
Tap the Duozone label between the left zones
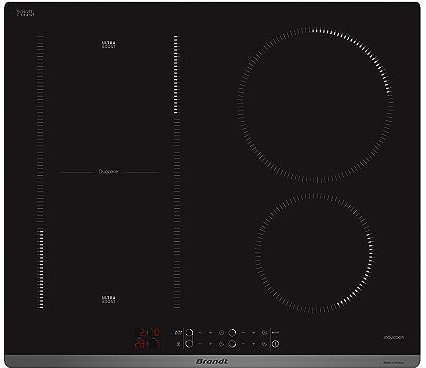click(x=108, y=172)
